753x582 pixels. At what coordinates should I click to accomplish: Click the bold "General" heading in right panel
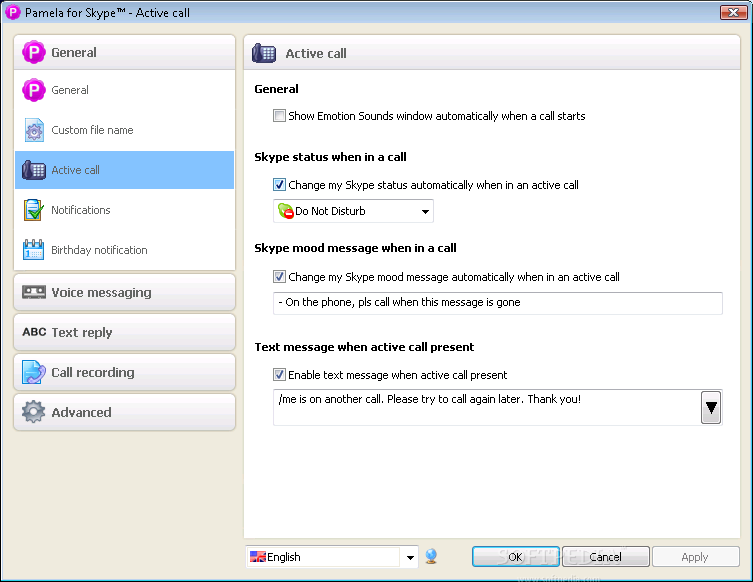click(x=276, y=89)
